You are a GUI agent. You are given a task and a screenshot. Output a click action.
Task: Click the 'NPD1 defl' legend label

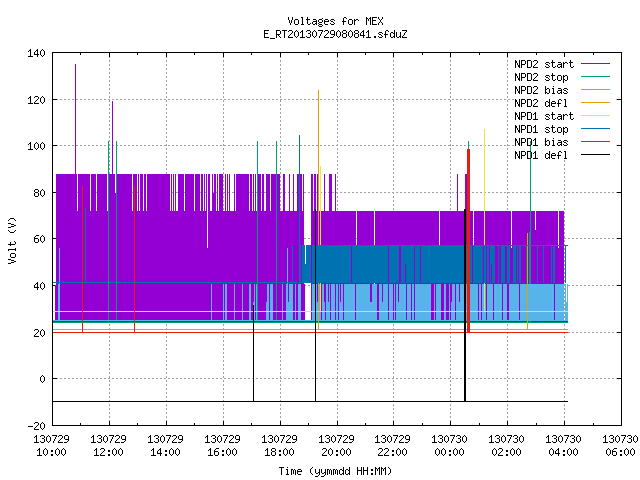point(541,156)
